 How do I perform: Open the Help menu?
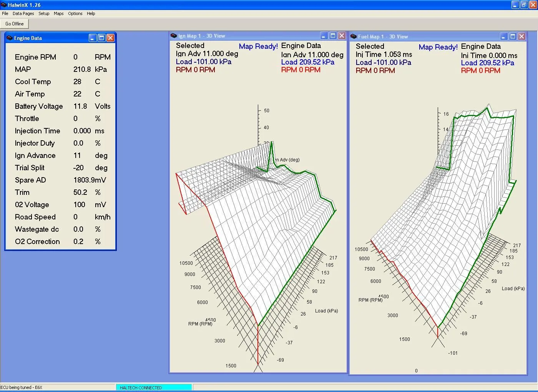coord(91,13)
